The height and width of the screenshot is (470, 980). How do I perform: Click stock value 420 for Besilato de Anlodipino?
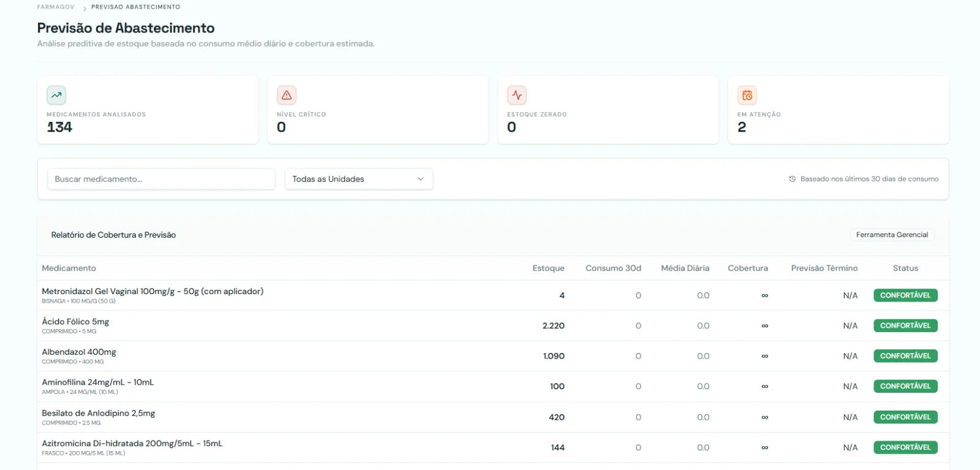pos(557,417)
